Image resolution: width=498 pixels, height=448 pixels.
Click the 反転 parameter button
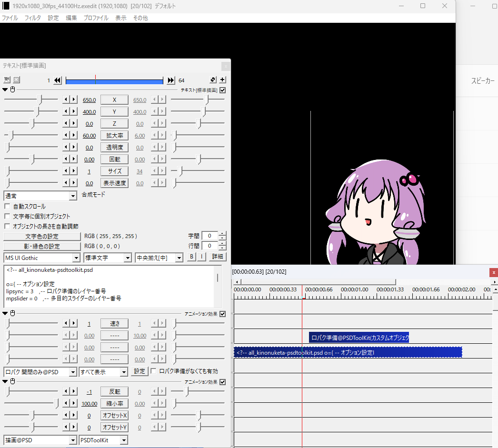114,391
